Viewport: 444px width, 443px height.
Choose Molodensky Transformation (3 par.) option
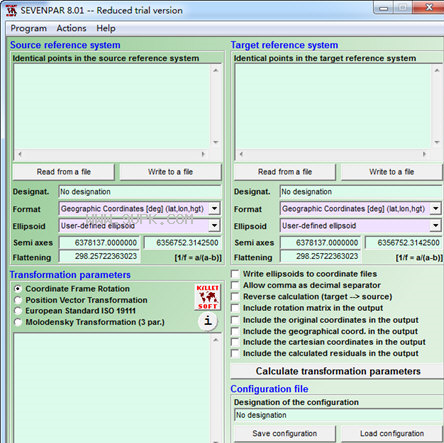click(18, 322)
